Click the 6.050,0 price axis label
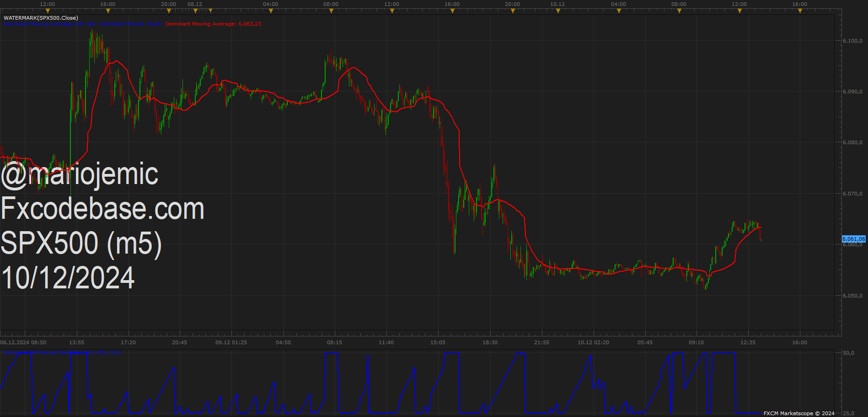The width and height of the screenshot is (868, 417). (852, 296)
